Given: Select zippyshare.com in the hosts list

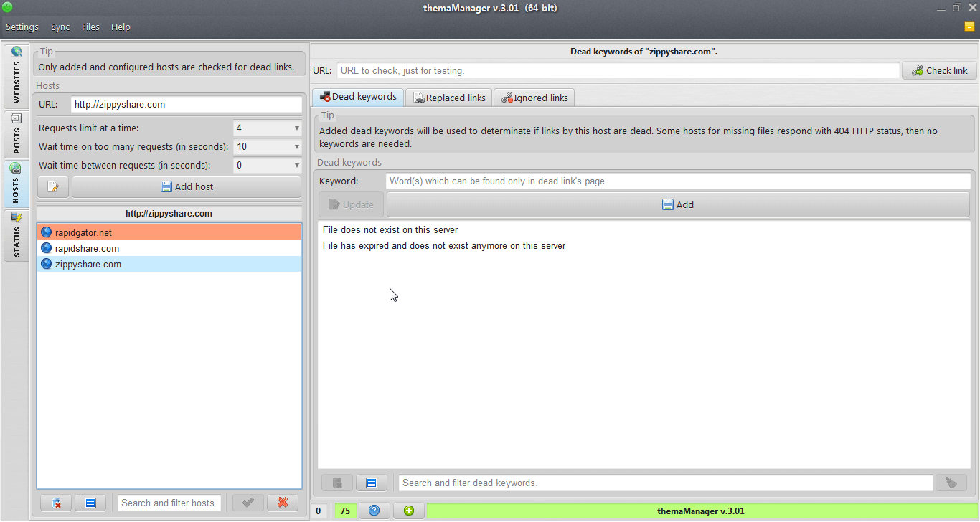Looking at the screenshot, I should tap(169, 264).
